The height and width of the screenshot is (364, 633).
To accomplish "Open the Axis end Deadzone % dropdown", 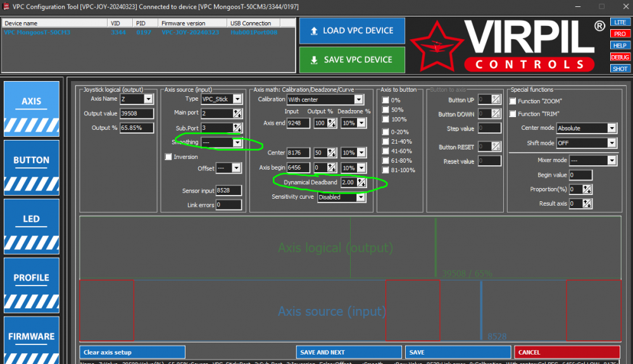I will point(361,123).
